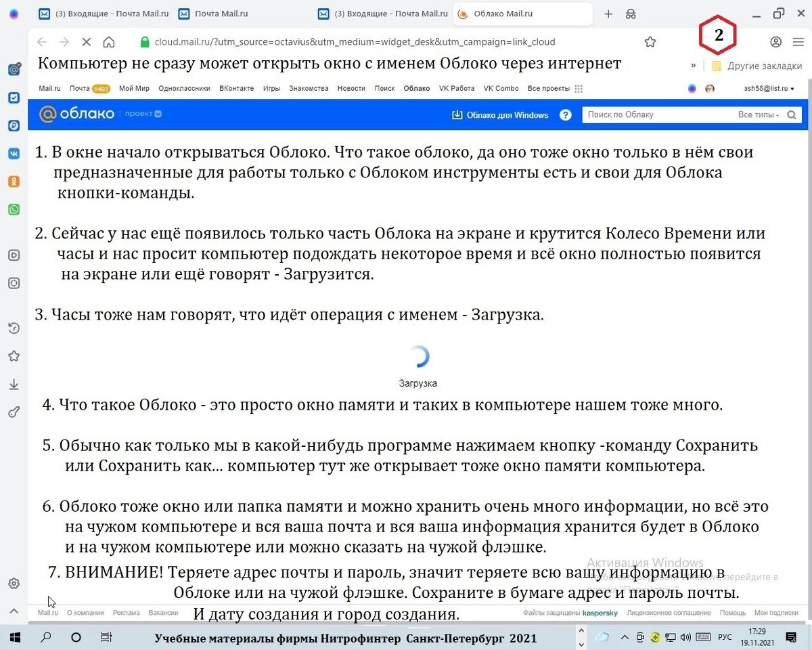812x650 pixels.
Task: Click the Облако help question mark icon
Action: click(x=566, y=114)
